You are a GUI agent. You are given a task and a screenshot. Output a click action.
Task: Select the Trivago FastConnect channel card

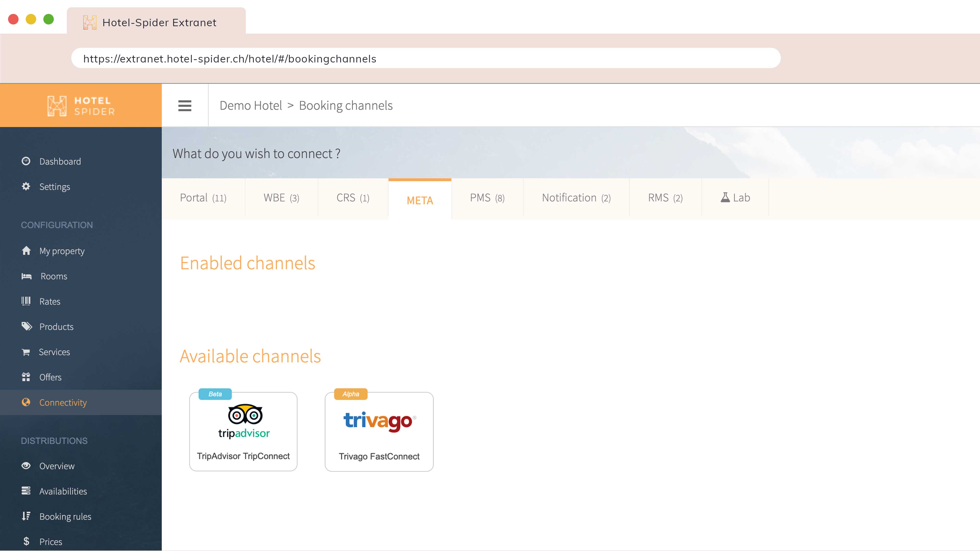tap(379, 432)
